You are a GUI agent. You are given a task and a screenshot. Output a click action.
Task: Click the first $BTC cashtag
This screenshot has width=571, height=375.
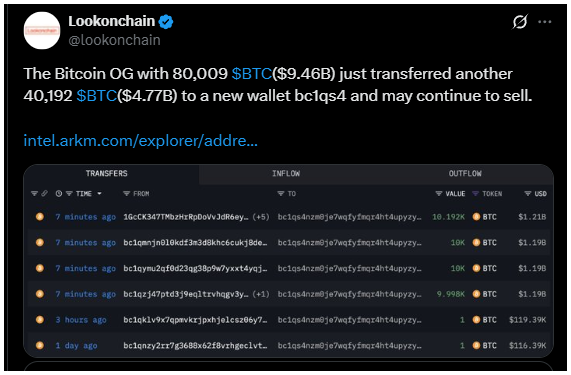click(x=252, y=74)
